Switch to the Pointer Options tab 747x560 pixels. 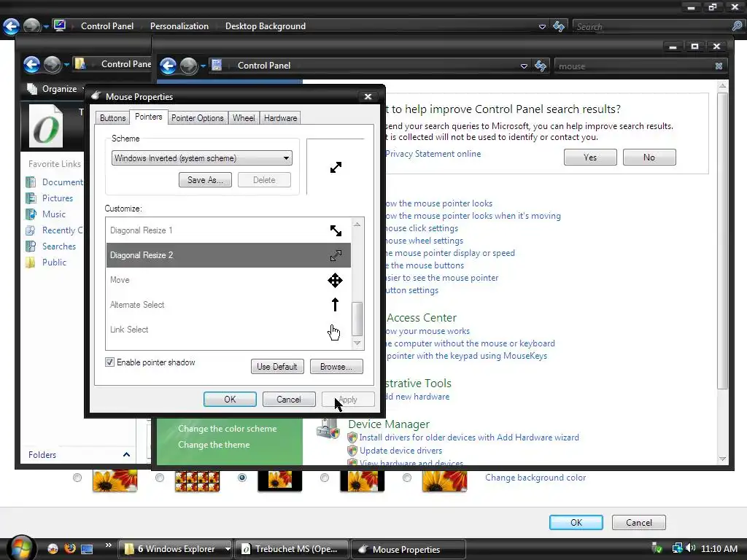197,118
